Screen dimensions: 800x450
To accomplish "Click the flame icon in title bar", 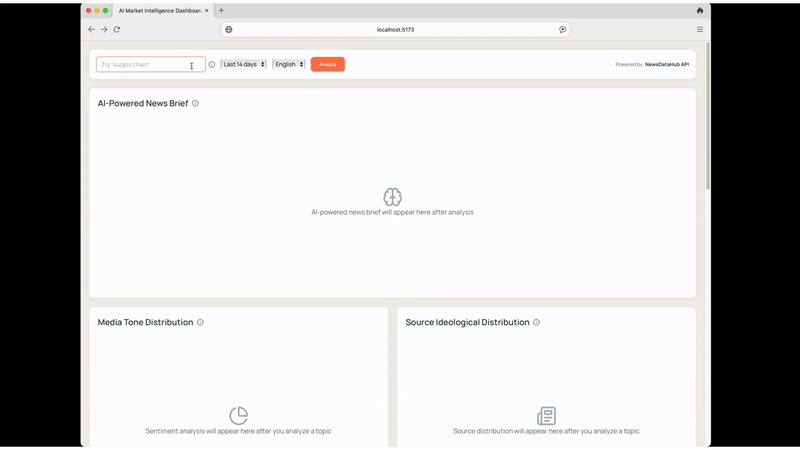I will 700,10.
